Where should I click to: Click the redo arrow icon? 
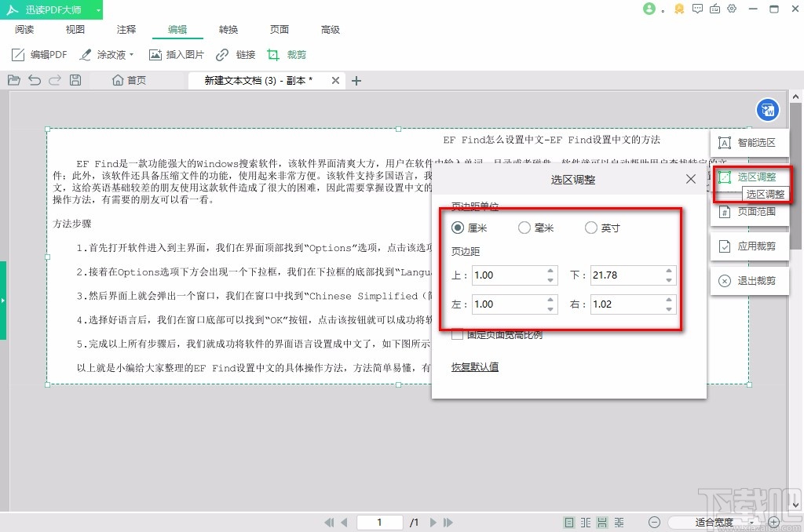pyautogui.click(x=55, y=80)
